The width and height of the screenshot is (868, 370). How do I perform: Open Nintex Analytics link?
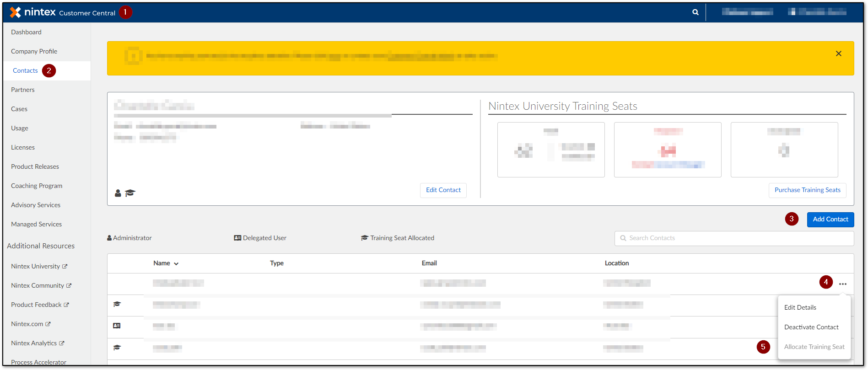point(34,343)
